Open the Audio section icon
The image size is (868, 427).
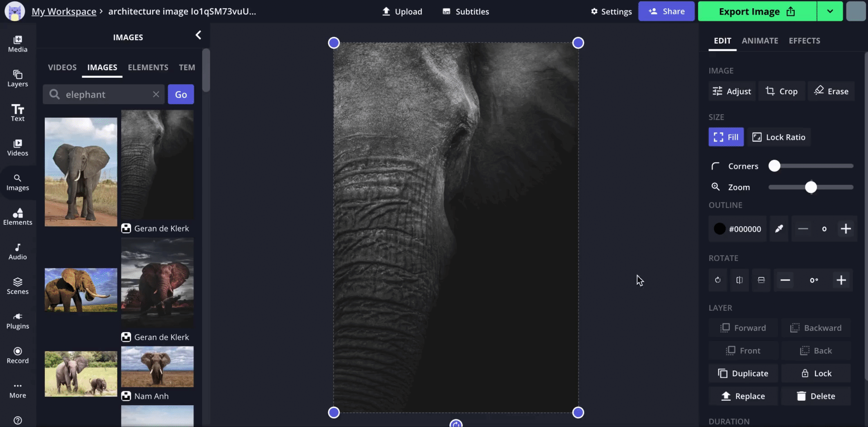[18, 251]
